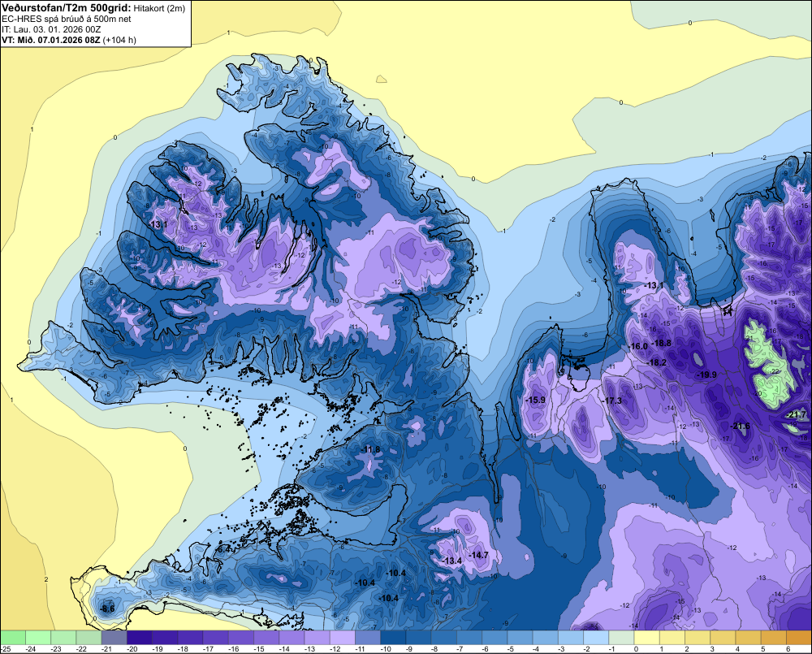Pick the legend swatch labeled 0

click(647, 637)
